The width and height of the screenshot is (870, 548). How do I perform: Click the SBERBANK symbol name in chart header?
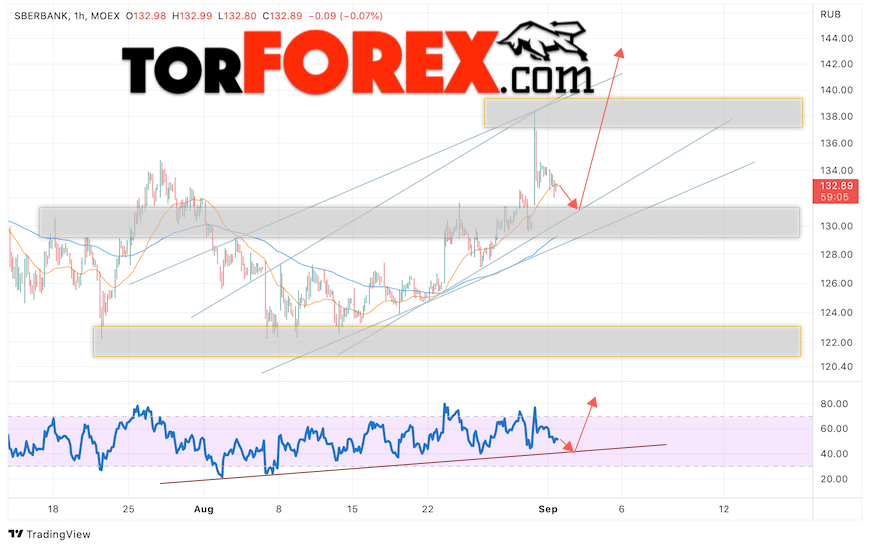coord(42,16)
